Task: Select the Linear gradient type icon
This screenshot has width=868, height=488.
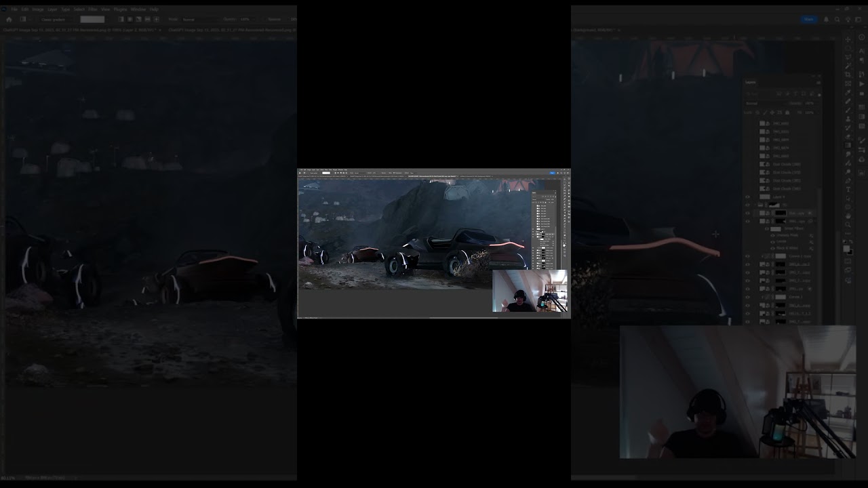Action: (121, 20)
